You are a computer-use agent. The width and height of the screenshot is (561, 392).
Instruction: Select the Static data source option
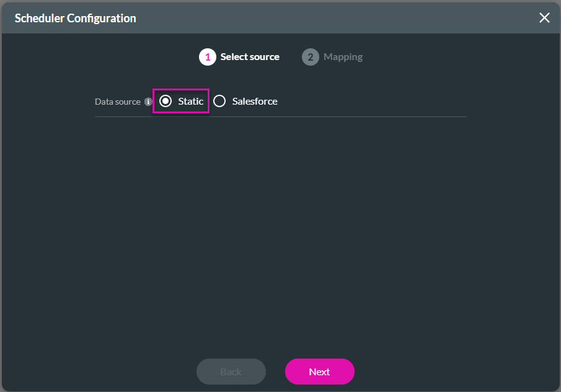(166, 100)
